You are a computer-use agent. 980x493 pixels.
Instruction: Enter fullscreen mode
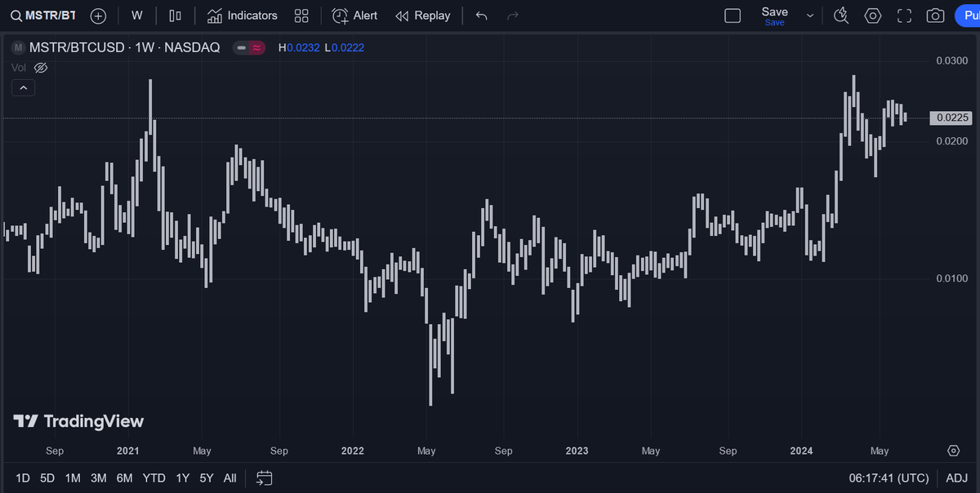pyautogui.click(x=904, y=16)
